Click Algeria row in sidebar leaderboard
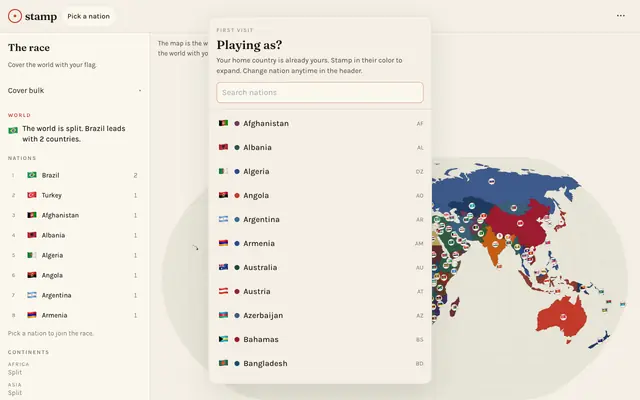 point(75,255)
